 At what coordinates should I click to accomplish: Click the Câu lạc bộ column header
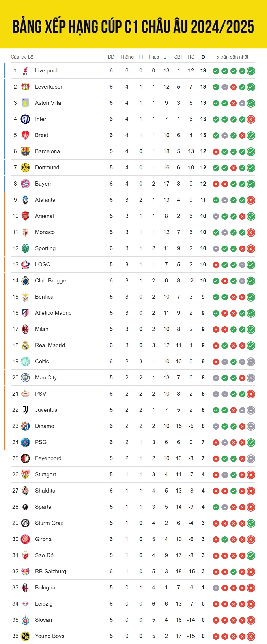point(22,57)
